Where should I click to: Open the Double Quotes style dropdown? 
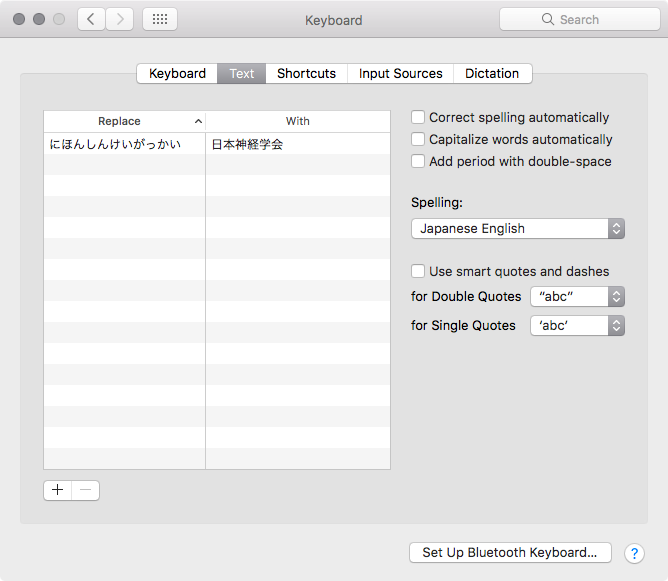click(x=577, y=296)
